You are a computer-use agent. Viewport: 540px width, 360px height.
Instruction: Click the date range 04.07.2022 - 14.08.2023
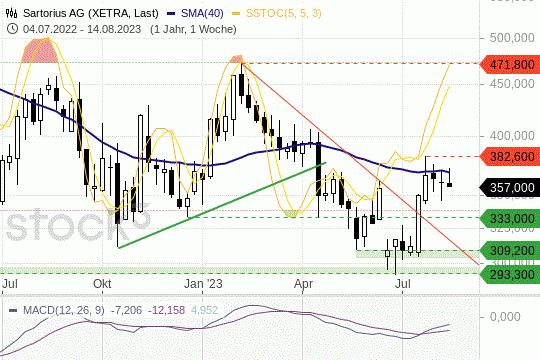click(x=82, y=29)
